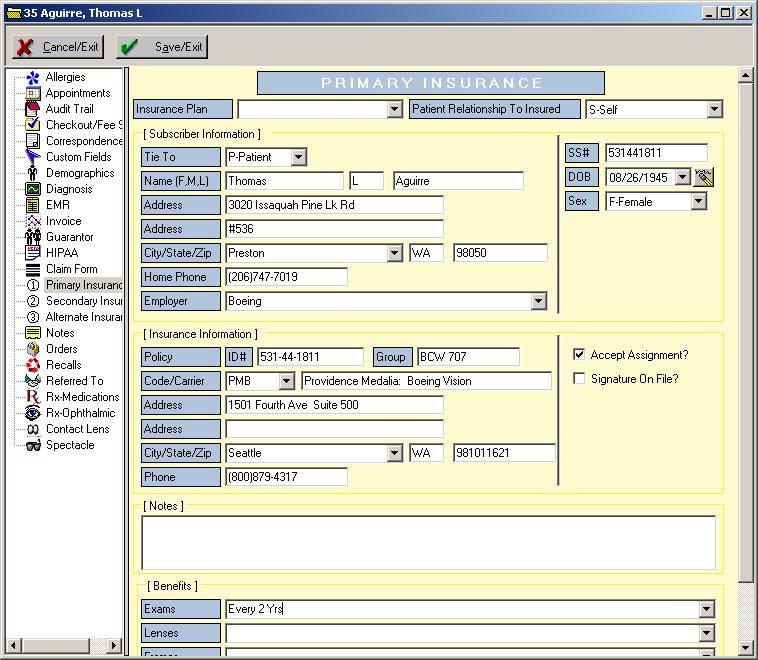
Task: Enable the Signature On File checkbox
Action: (x=579, y=379)
